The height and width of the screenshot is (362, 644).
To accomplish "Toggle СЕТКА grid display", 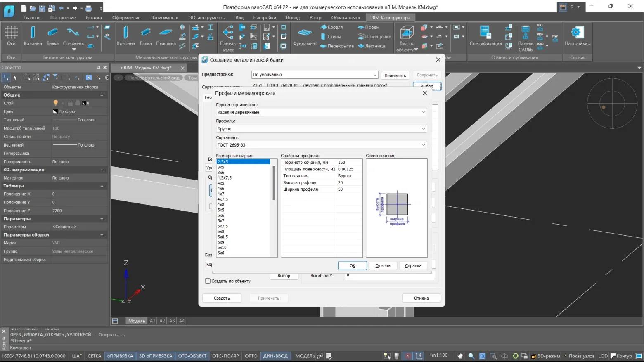I will point(94,356).
